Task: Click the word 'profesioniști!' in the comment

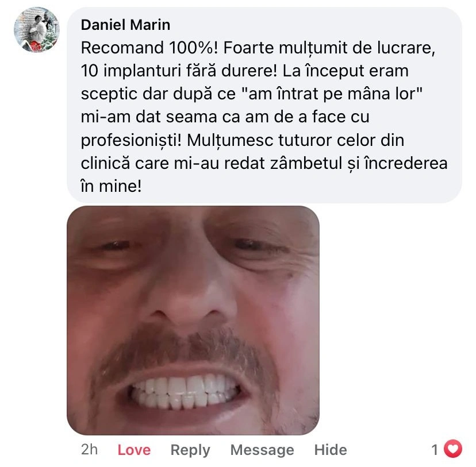Action: pos(131,141)
